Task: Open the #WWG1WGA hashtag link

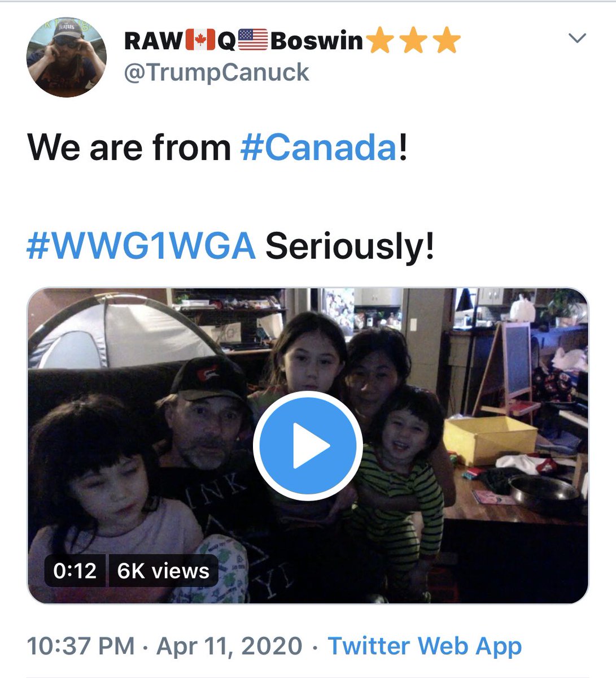Action: point(141,246)
